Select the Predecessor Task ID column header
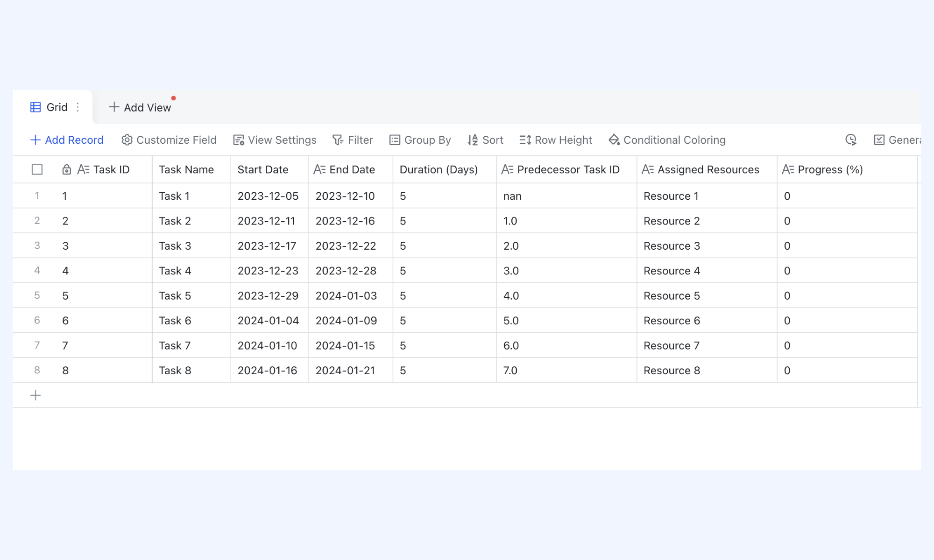 click(x=566, y=169)
